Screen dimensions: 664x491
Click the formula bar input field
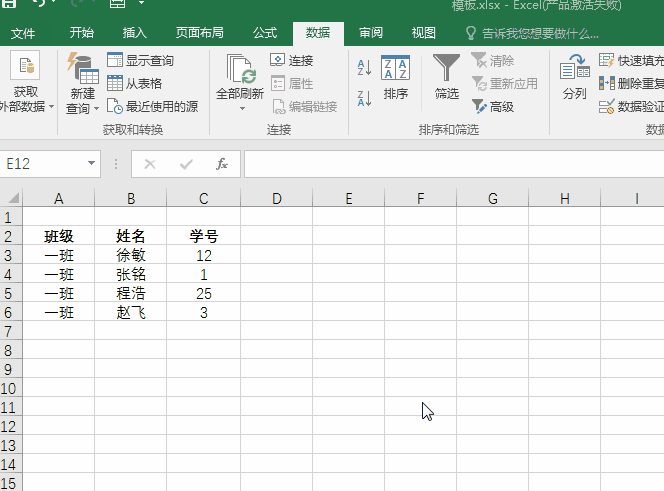[x=450, y=164]
